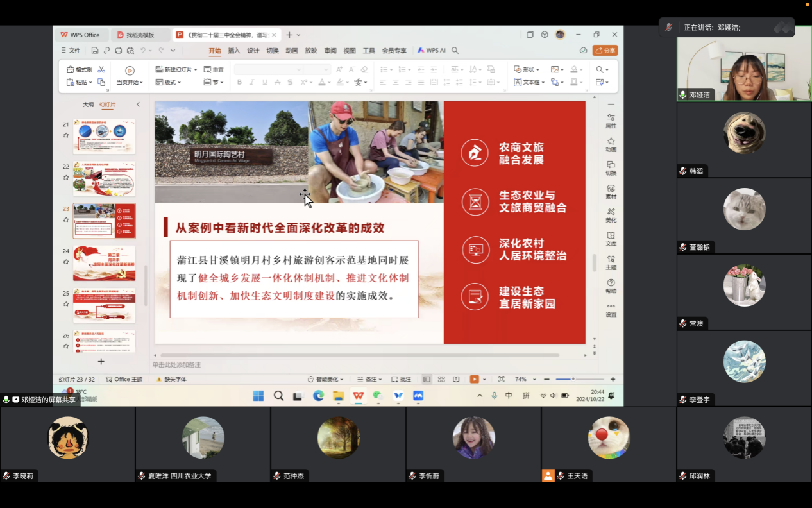
Task: Open WeChat from the Windows taskbar
Action: click(x=378, y=396)
